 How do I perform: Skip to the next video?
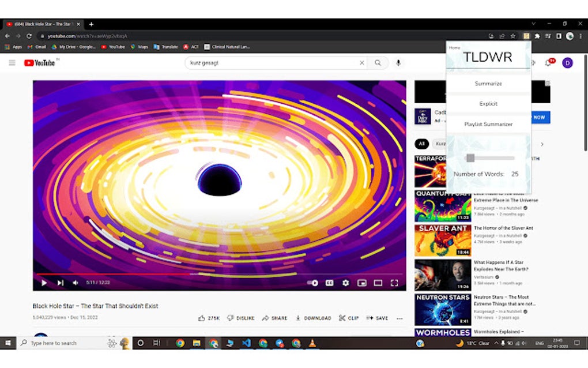pyautogui.click(x=61, y=283)
